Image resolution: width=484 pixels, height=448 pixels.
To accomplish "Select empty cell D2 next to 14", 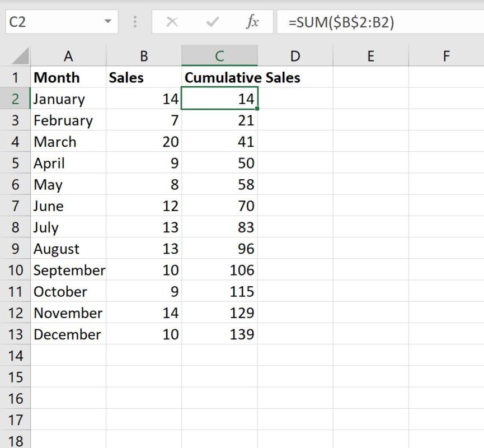I will [x=295, y=99].
